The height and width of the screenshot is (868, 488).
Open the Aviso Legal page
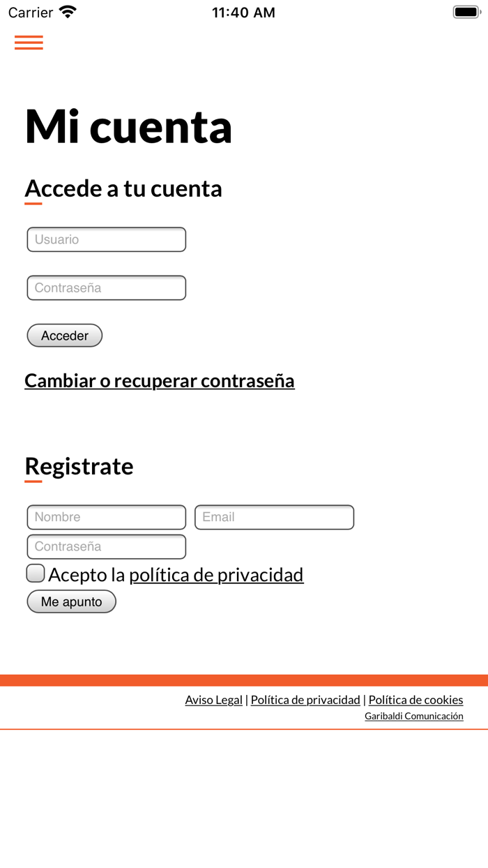pos(213,700)
